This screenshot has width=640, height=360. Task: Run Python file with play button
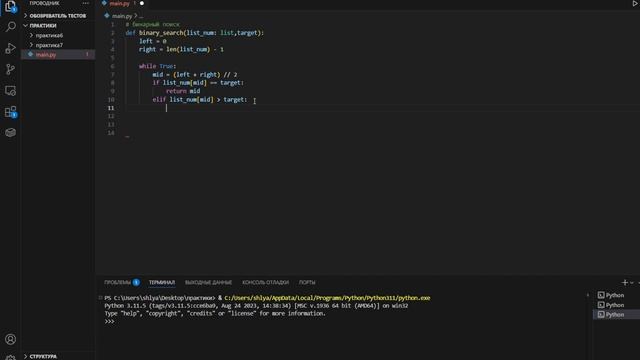tap(636, 3)
